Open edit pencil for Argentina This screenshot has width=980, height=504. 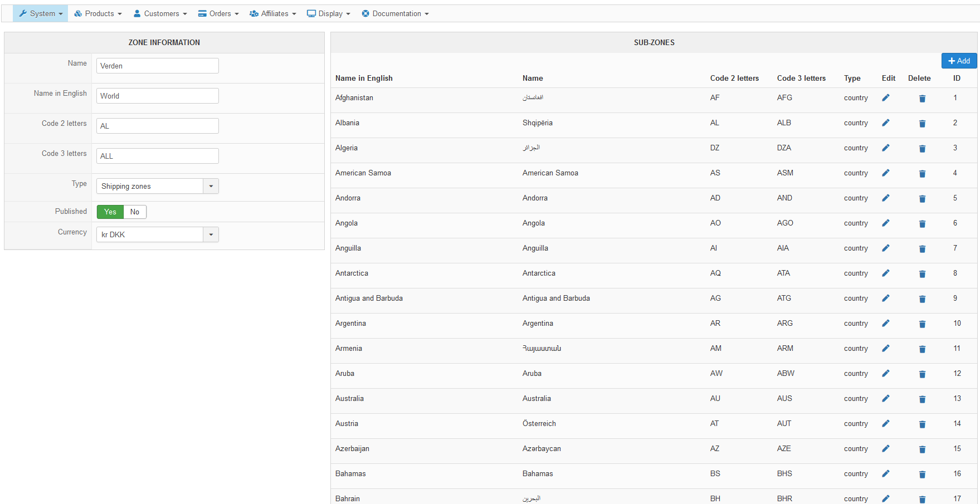885,324
